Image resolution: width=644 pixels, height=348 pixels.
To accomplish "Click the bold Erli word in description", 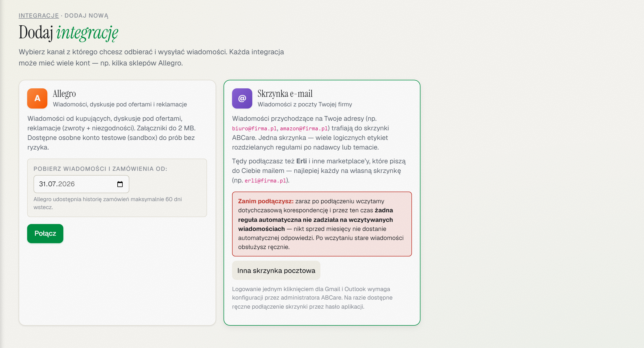I will (x=302, y=161).
